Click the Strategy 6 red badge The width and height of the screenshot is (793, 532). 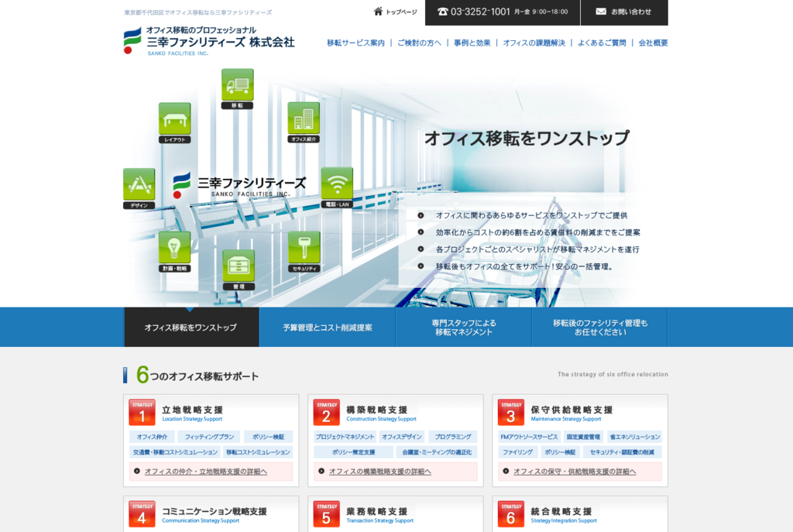(x=511, y=514)
